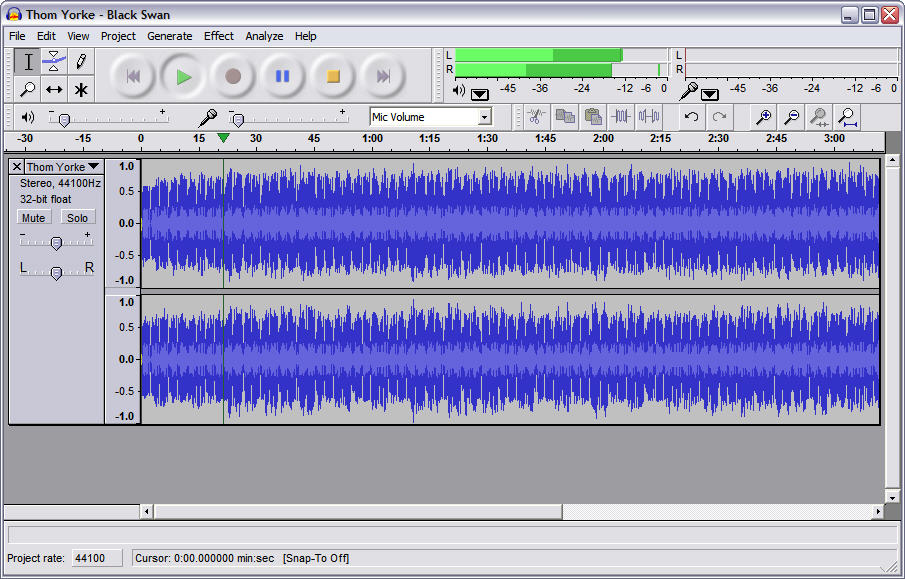Click the lower channel waveform

pyautogui.click(x=510, y=359)
